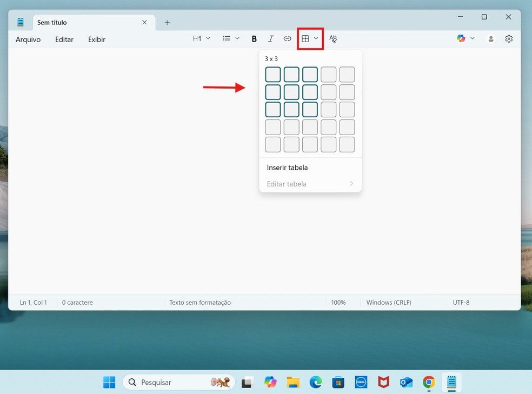
Task: Expand the H1 heading dropdown
Action: pyautogui.click(x=208, y=38)
